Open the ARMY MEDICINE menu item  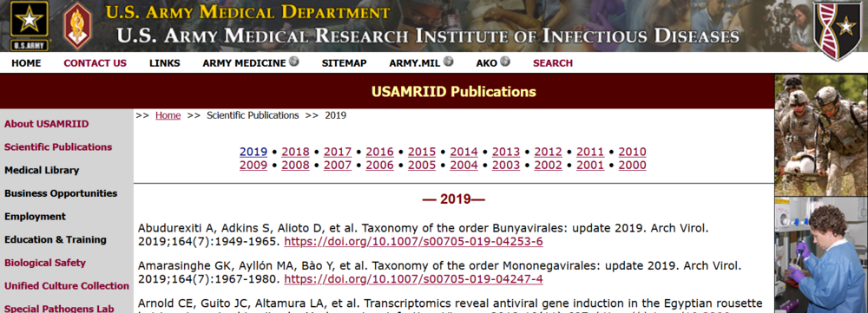244,63
